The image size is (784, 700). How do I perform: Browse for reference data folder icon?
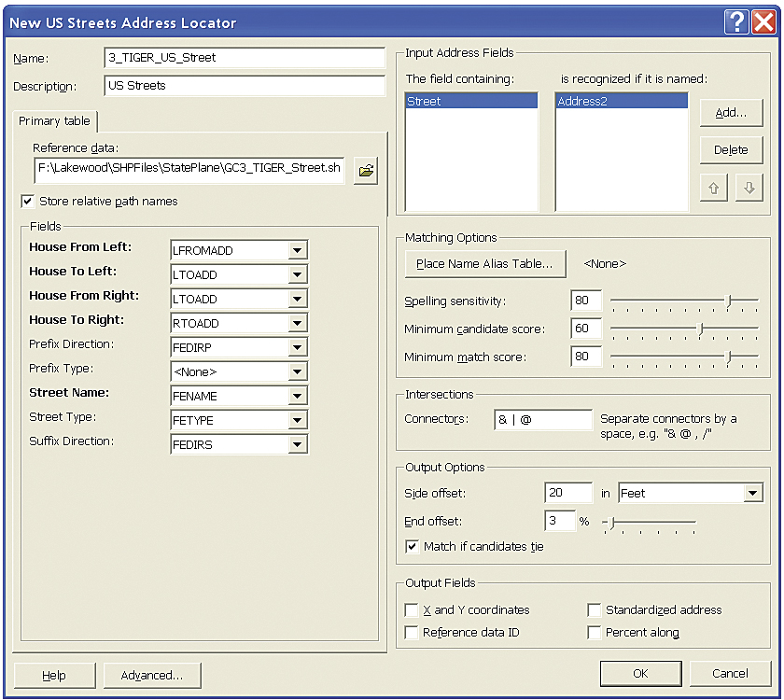(365, 171)
